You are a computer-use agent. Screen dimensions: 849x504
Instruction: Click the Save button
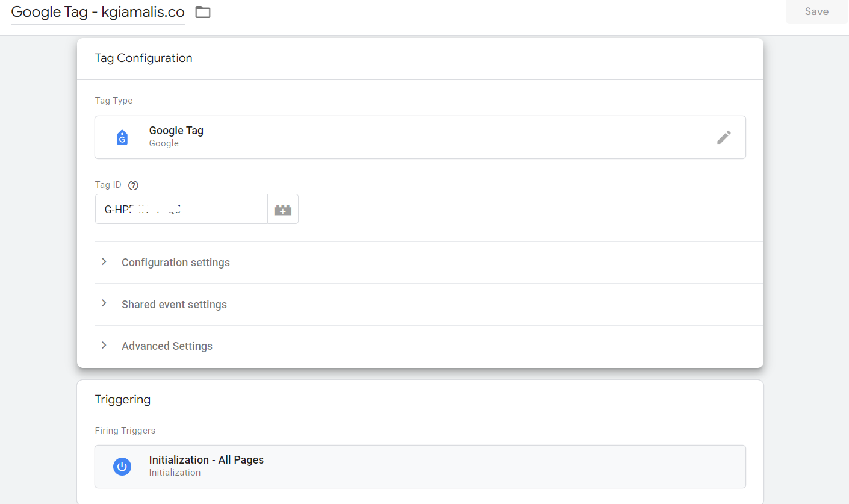[816, 11]
